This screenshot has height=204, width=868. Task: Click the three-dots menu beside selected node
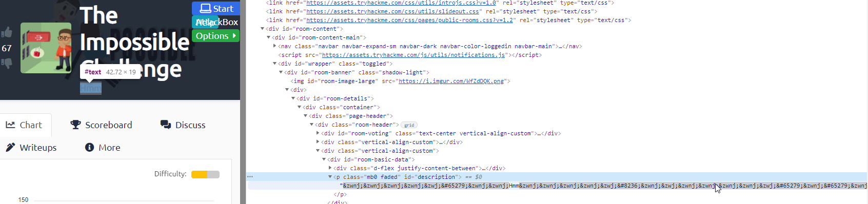point(250,176)
